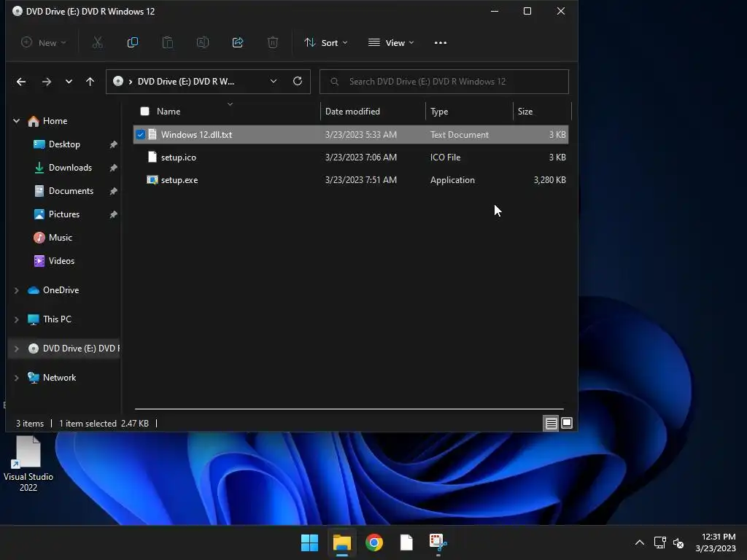This screenshot has height=560, width=747.
Task: Click the horizontal scrollbar of file list
Action: click(349, 408)
